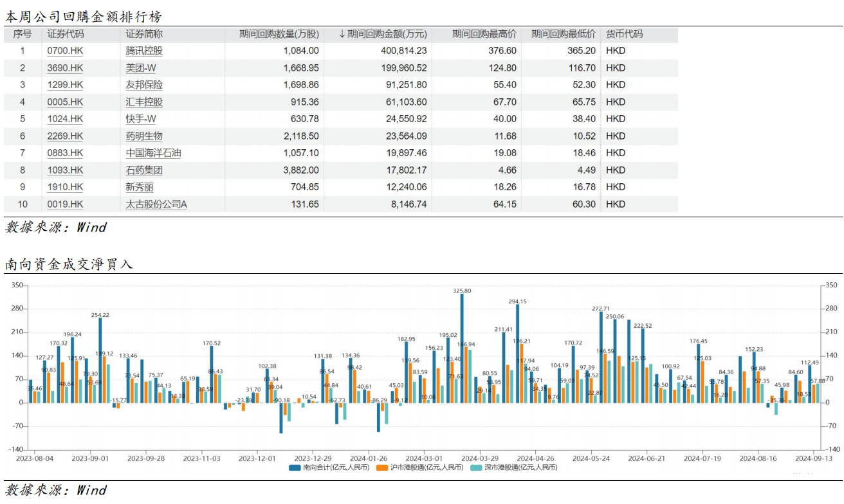Select the 91,251.80 buyback amount cell
The width and height of the screenshot is (844, 504).
pyautogui.click(x=407, y=85)
